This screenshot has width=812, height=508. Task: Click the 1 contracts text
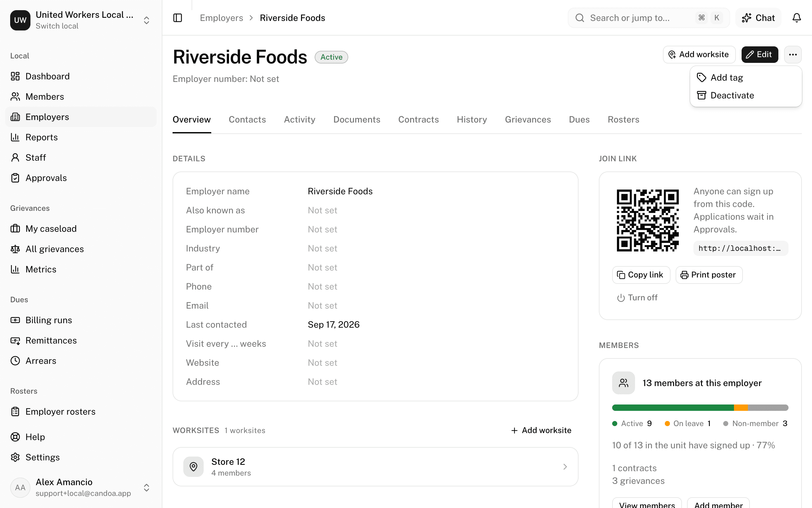pyautogui.click(x=634, y=468)
